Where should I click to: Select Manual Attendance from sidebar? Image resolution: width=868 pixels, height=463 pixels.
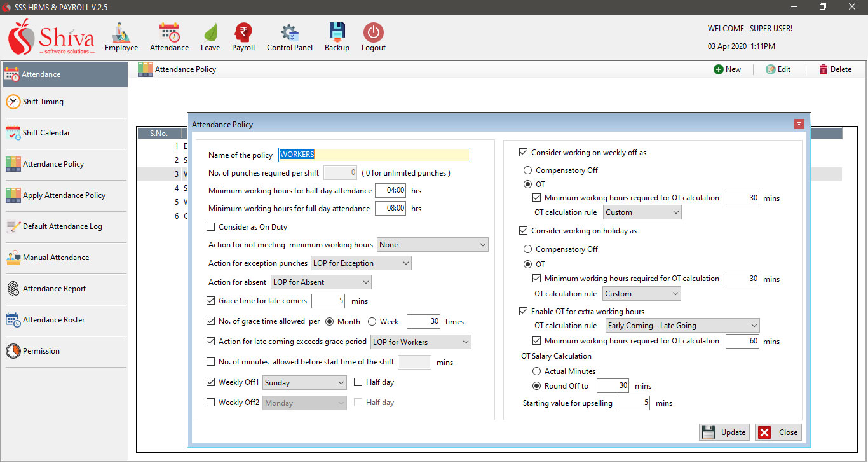pos(56,258)
